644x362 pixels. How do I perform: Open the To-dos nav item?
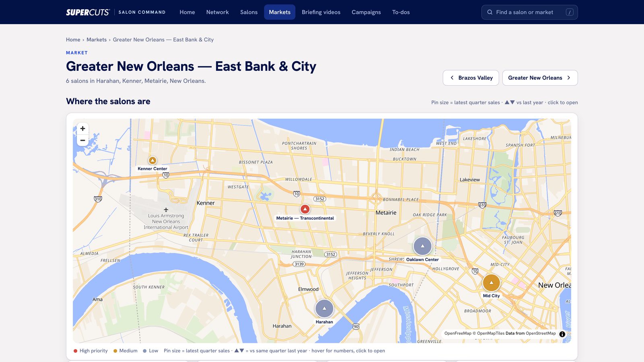[x=401, y=12]
